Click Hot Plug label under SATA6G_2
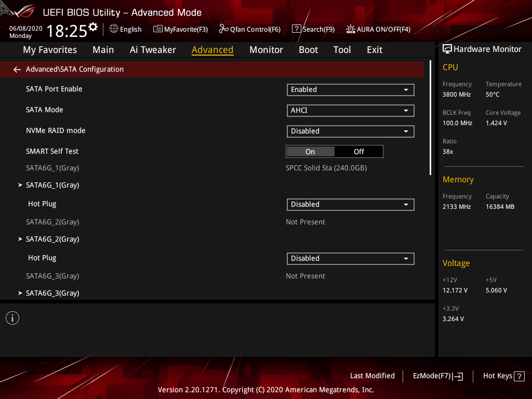 42,258
